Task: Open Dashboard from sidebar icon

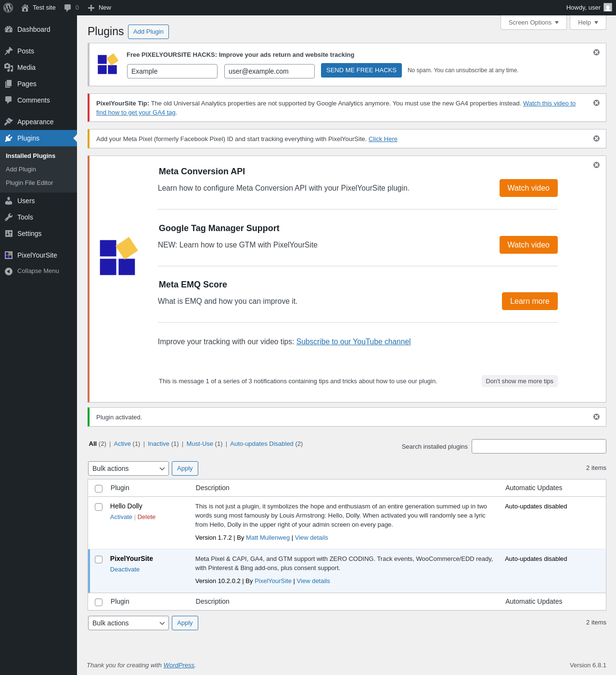Action: coord(9,29)
